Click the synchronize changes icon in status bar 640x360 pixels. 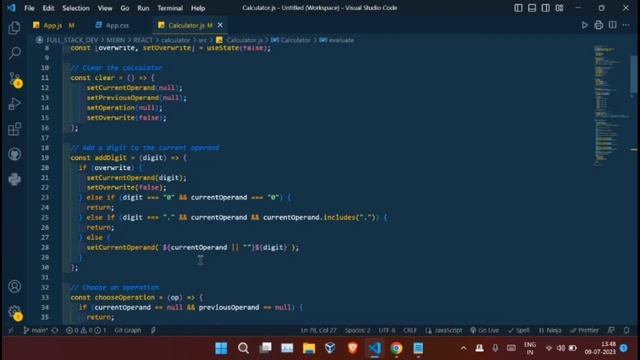tap(55, 330)
